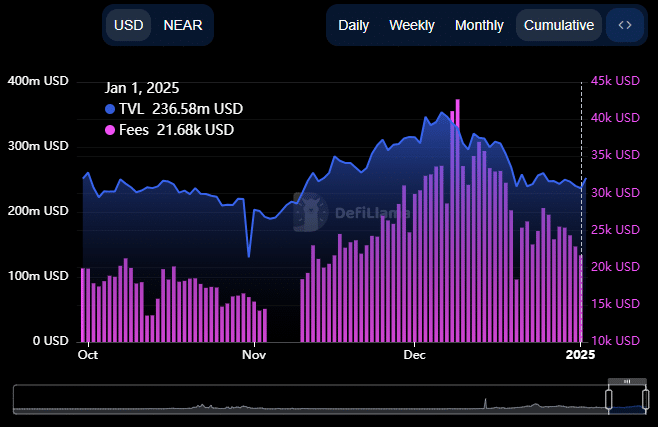Click the left handle of the selected range
This screenshot has height=427, width=658.
coord(608,398)
